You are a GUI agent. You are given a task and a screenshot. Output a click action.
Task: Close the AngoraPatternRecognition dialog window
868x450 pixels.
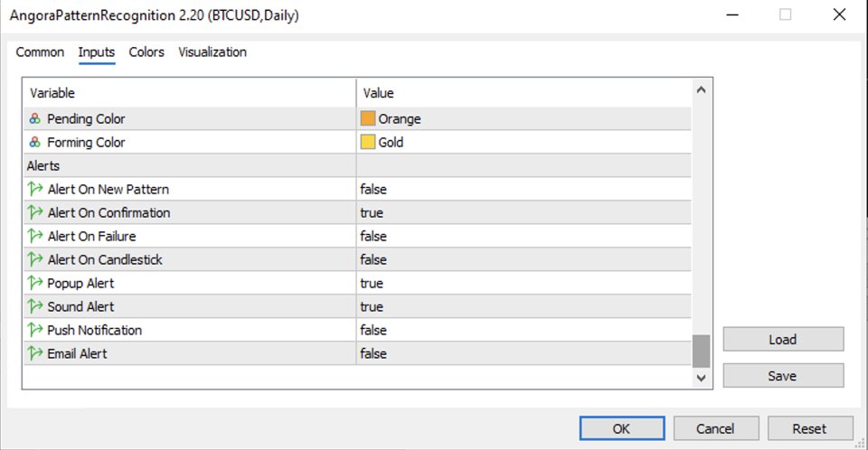pyautogui.click(x=839, y=15)
